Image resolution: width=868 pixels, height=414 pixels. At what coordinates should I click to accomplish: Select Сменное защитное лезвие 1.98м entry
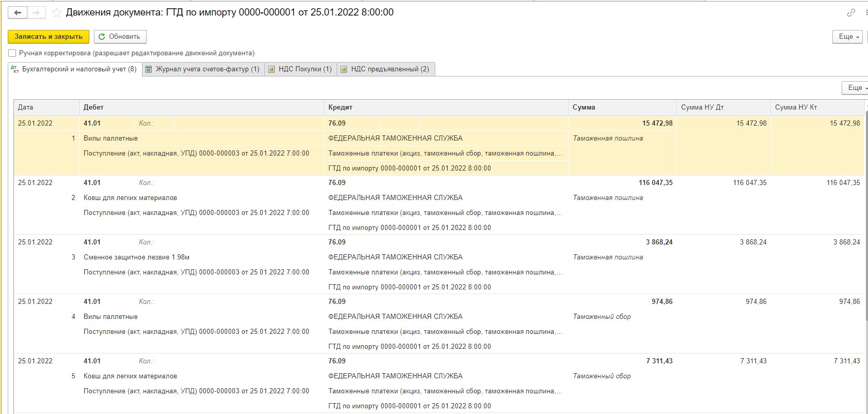pos(136,257)
